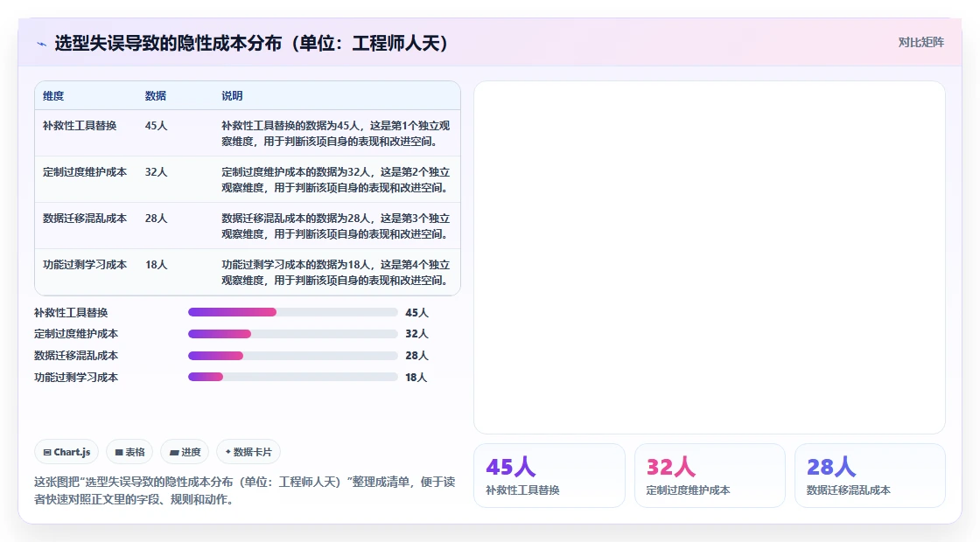The height and width of the screenshot is (542, 980).
Task: Click the caption paragraph starting 这张图把
Action: click(244, 490)
